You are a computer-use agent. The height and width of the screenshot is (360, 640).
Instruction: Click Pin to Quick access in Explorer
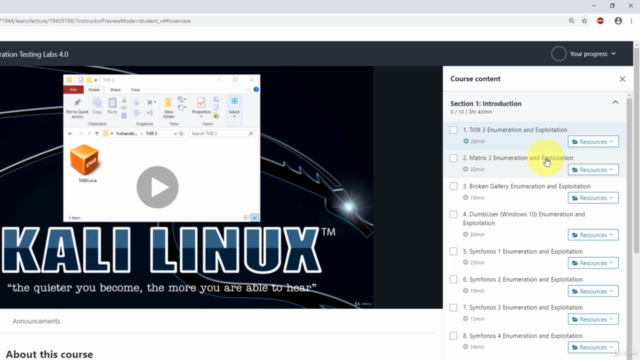pos(77,108)
